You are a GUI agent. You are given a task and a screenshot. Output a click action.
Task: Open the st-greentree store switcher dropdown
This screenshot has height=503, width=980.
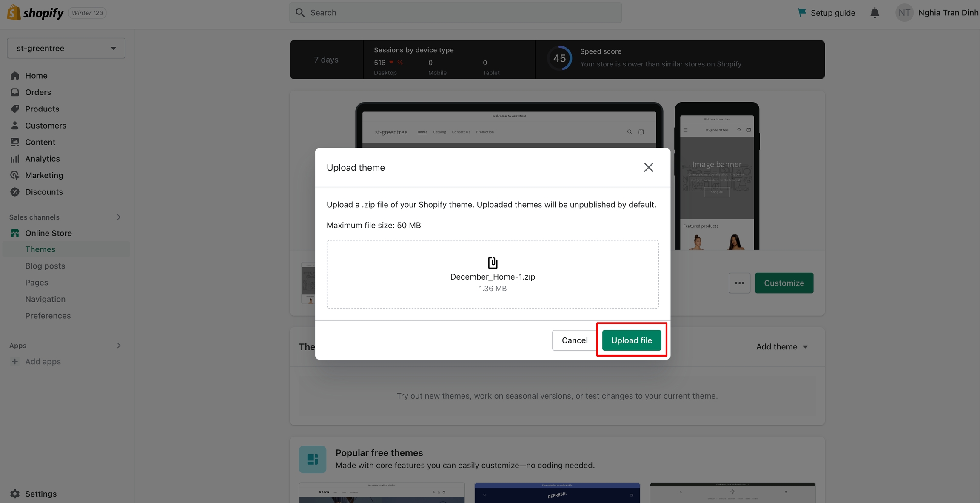pyautogui.click(x=66, y=48)
